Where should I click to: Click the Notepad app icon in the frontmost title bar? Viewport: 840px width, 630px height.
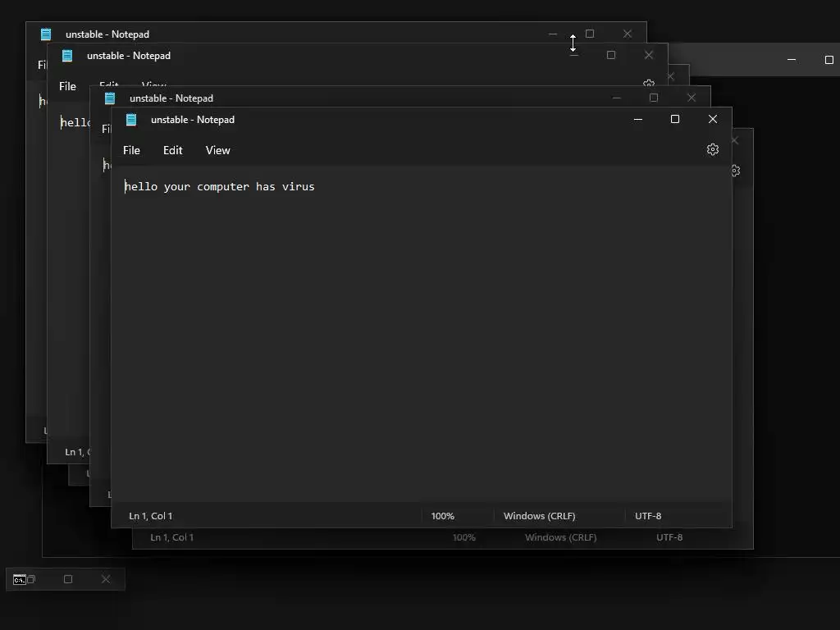tap(131, 120)
